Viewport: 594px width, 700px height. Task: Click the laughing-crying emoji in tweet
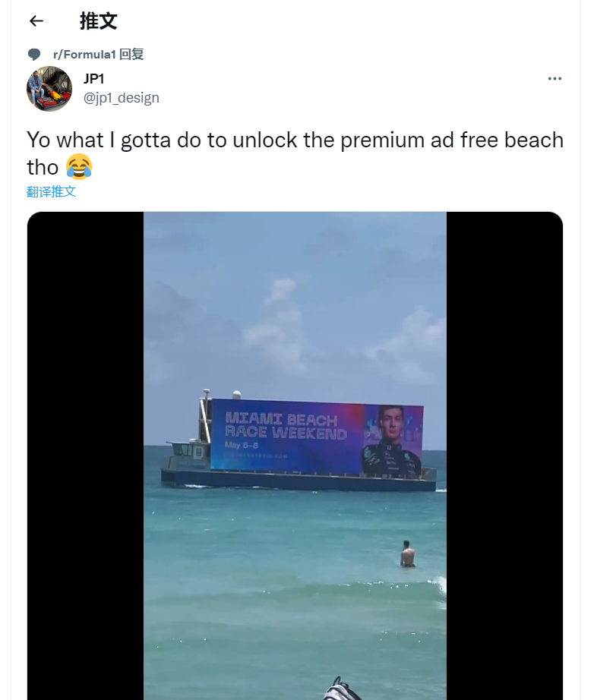pos(79,166)
